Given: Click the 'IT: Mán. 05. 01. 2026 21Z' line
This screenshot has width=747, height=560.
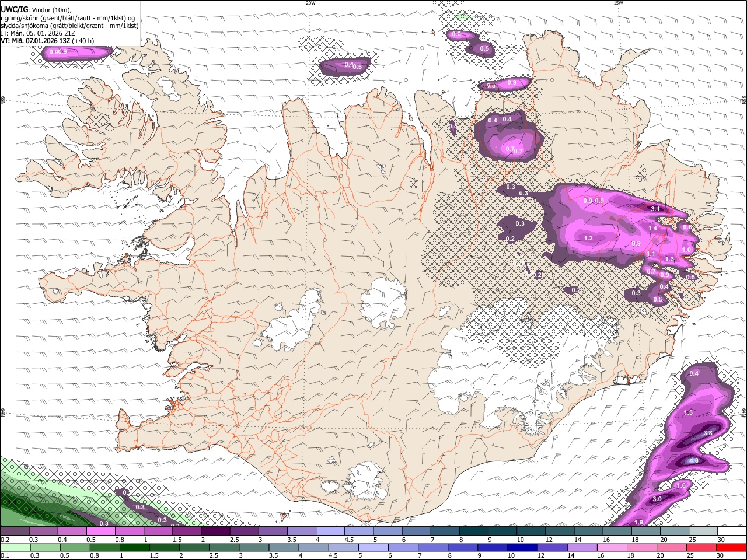Looking at the screenshot, I should 38,33.
